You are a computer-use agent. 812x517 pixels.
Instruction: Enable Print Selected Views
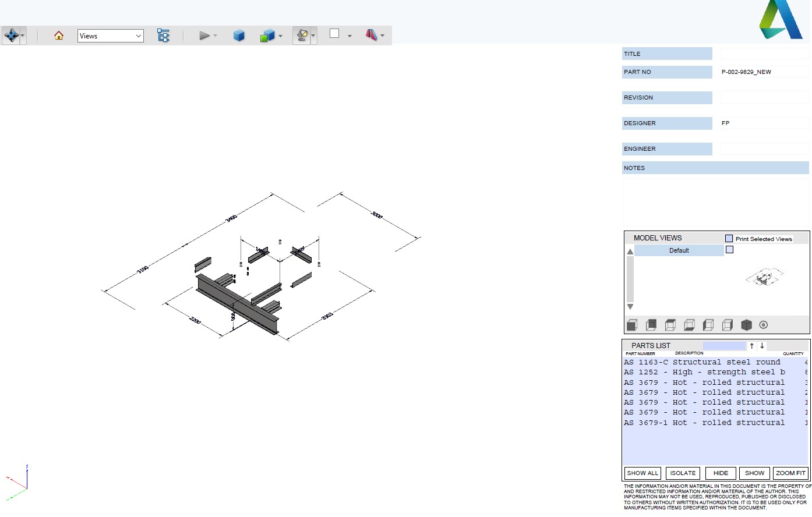pos(728,238)
